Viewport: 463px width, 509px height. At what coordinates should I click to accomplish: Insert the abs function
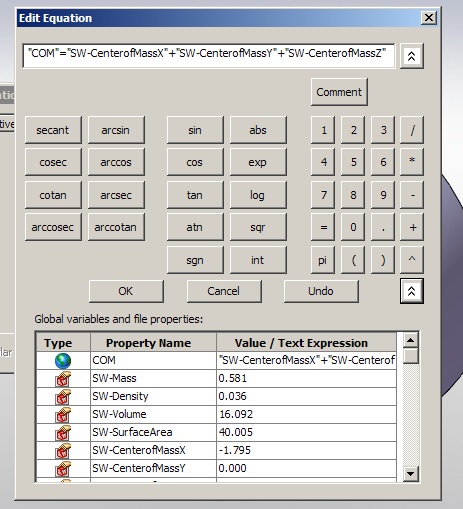(x=258, y=130)
